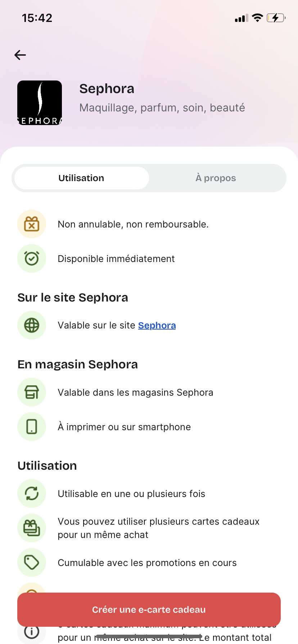Tap the non-refundable gift icon
298x644 pixels.
tap(32, 224)
